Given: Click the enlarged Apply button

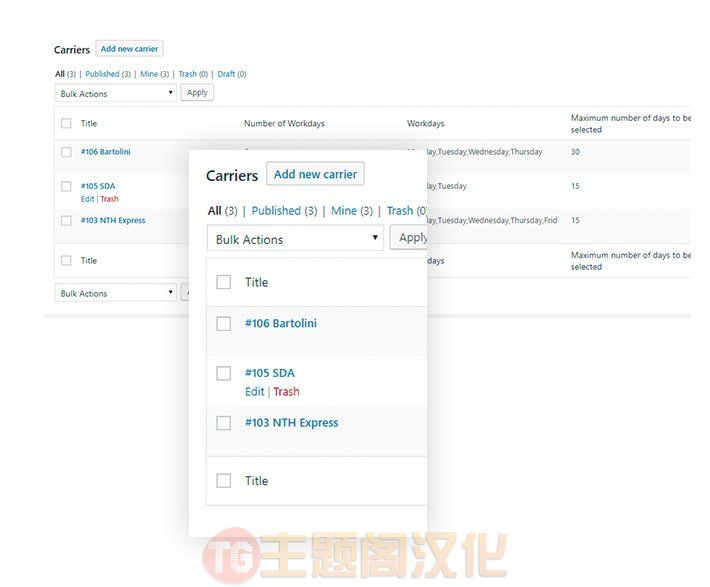Looking at the screenshot, I should pos(409,238).
